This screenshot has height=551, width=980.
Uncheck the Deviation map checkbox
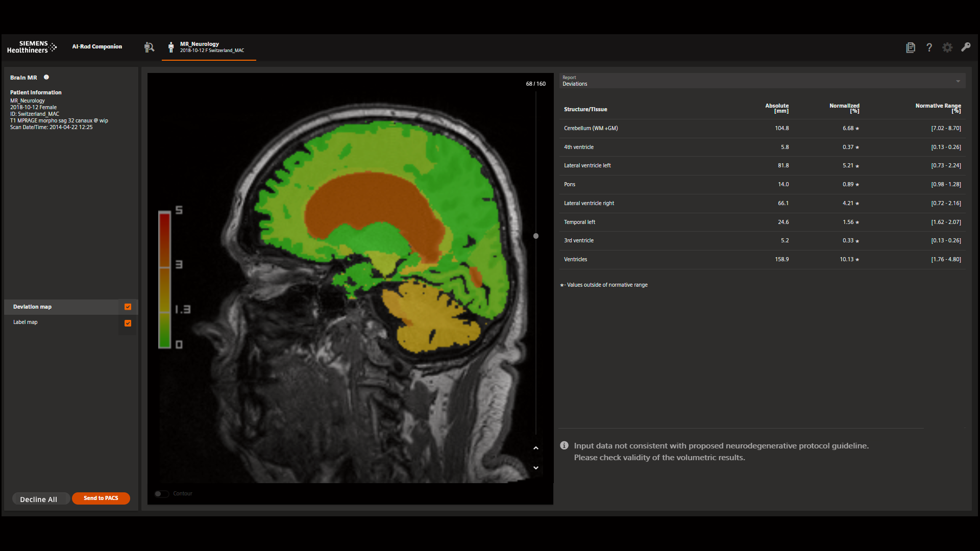[x=128, y=307]
